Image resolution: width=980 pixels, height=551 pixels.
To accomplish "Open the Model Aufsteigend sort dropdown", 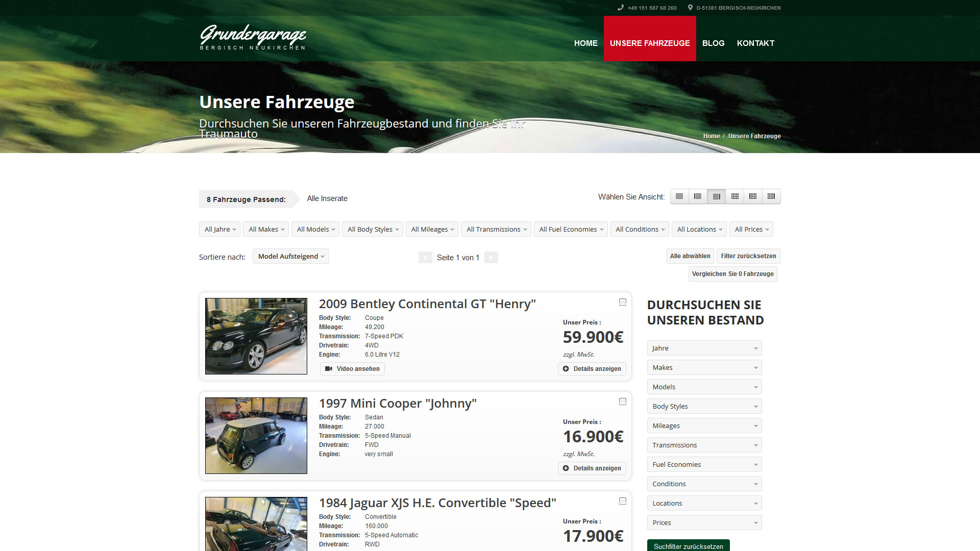I will coord(290,256).
